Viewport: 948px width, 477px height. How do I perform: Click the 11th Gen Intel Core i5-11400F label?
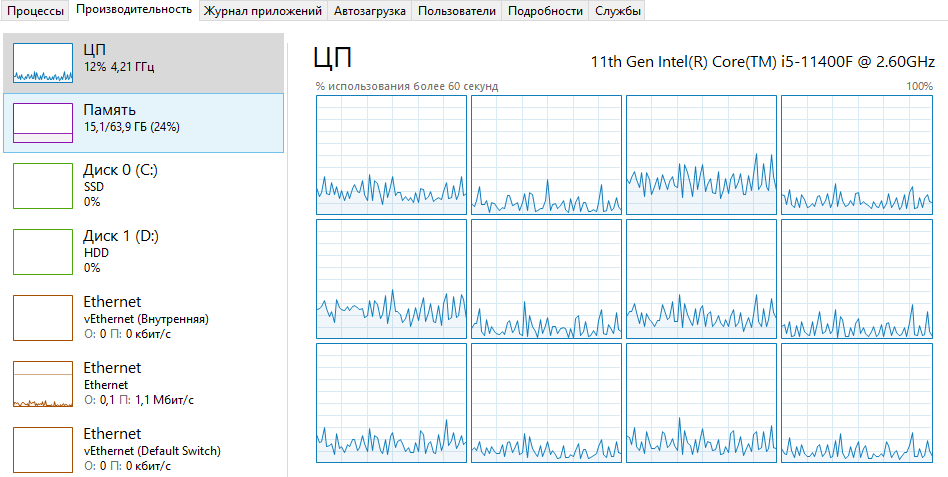point(763,62)
